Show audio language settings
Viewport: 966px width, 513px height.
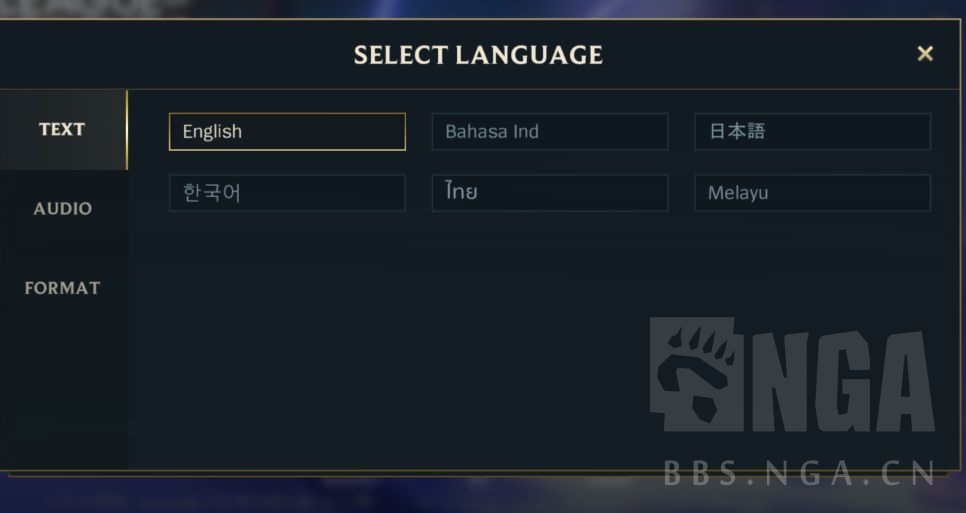click(x=63, y=209)
